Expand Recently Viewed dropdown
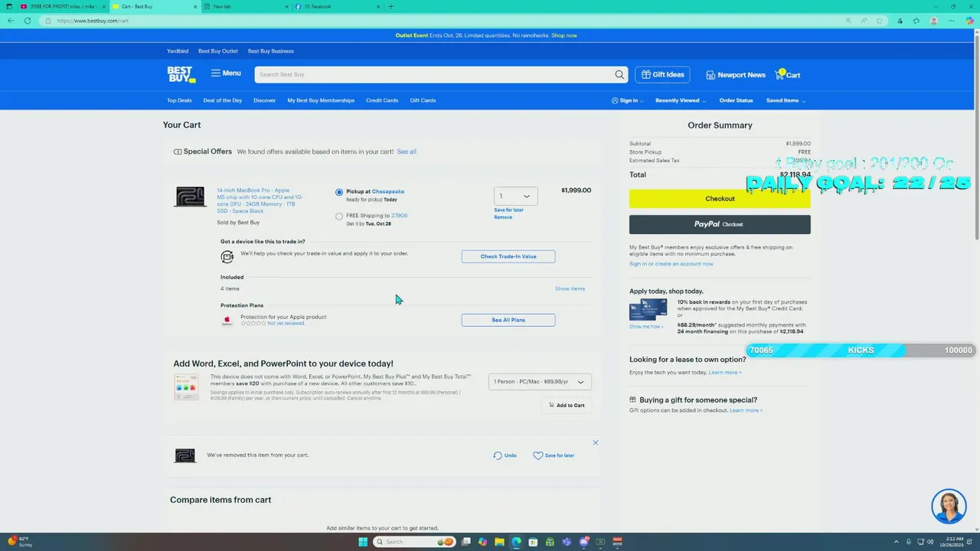The height and width of the screenshot is (551, 980). coord(680,100)
